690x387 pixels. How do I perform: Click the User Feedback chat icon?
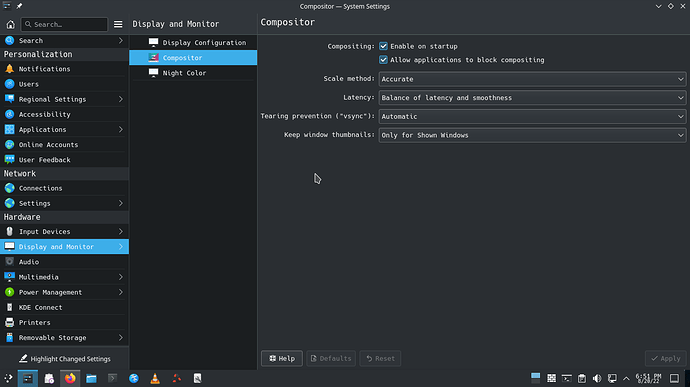point(9,159)
